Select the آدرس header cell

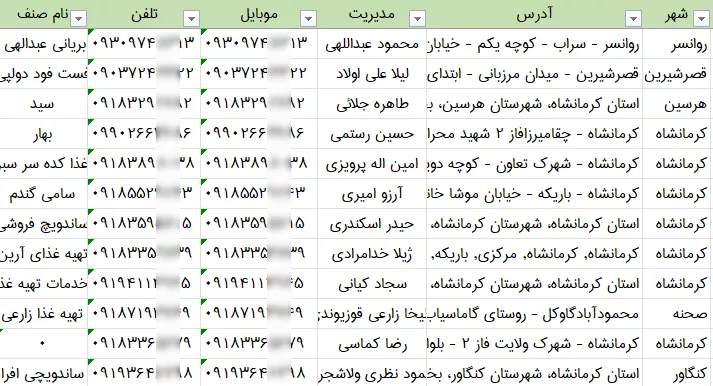tap(535, 14)
